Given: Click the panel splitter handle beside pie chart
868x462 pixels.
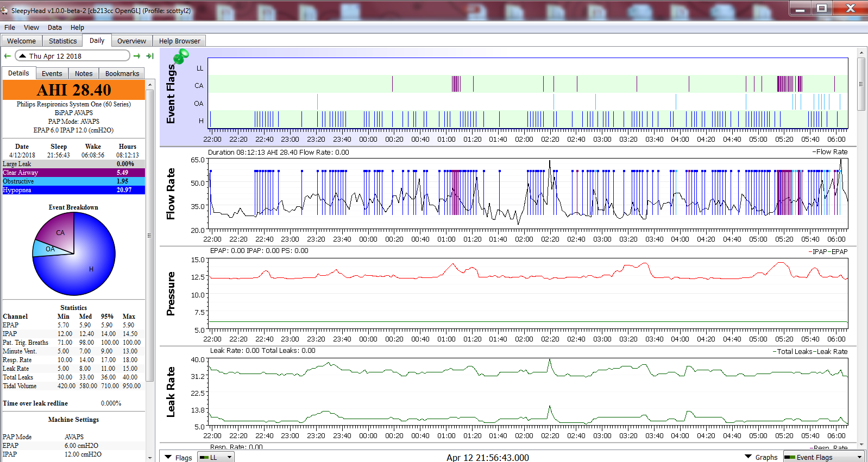Looking at the screenshot, I should point(149,235).
